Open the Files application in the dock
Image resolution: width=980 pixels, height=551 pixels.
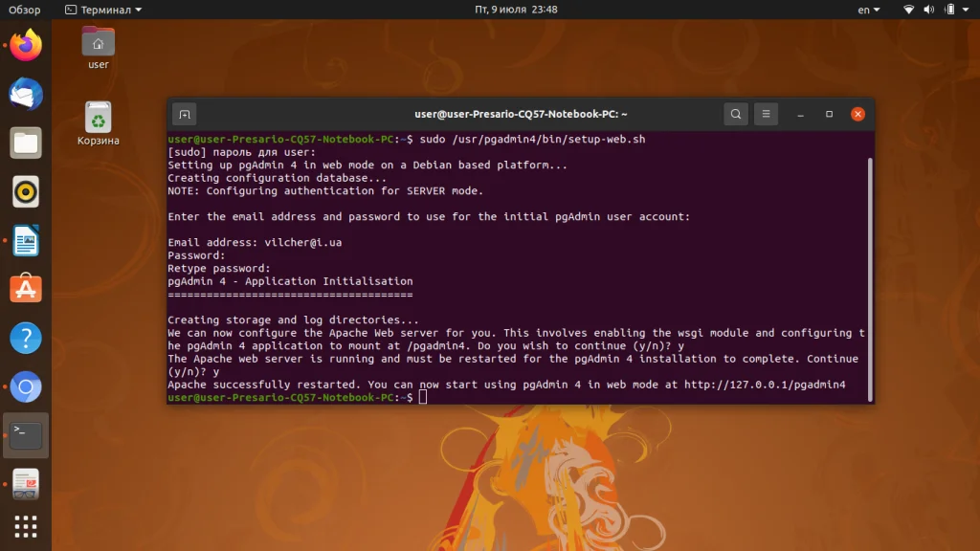(25, 143)
